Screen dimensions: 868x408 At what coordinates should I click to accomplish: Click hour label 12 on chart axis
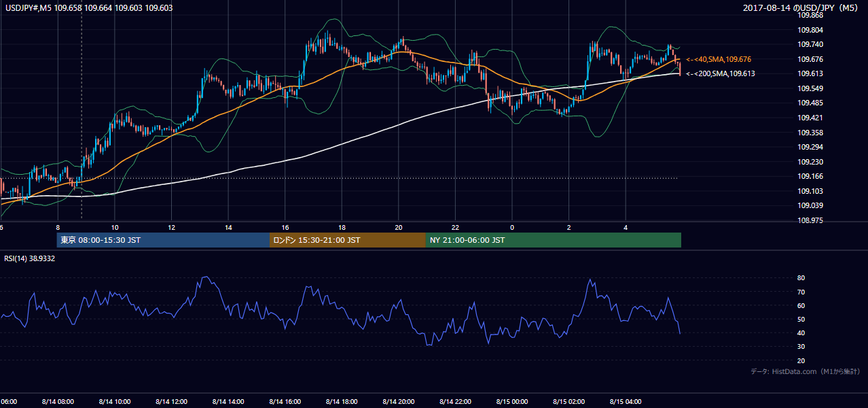point(172,228)
